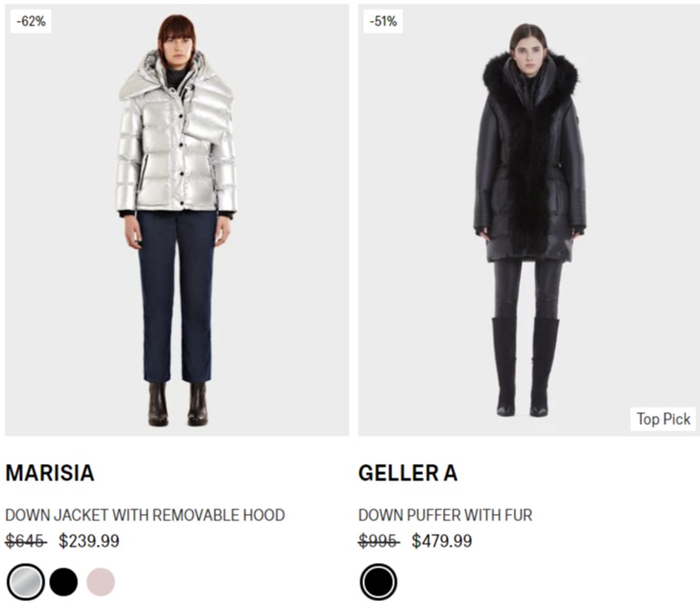Screen dimensions: 700x602
Task: Open the black fur-trimmed coat in Geller A photo
Action: 529,156
